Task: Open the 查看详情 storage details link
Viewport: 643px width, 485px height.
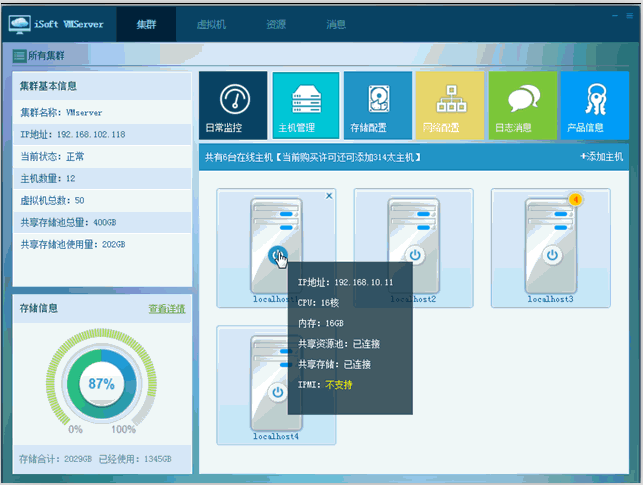Action: click(x=167, y=309)
